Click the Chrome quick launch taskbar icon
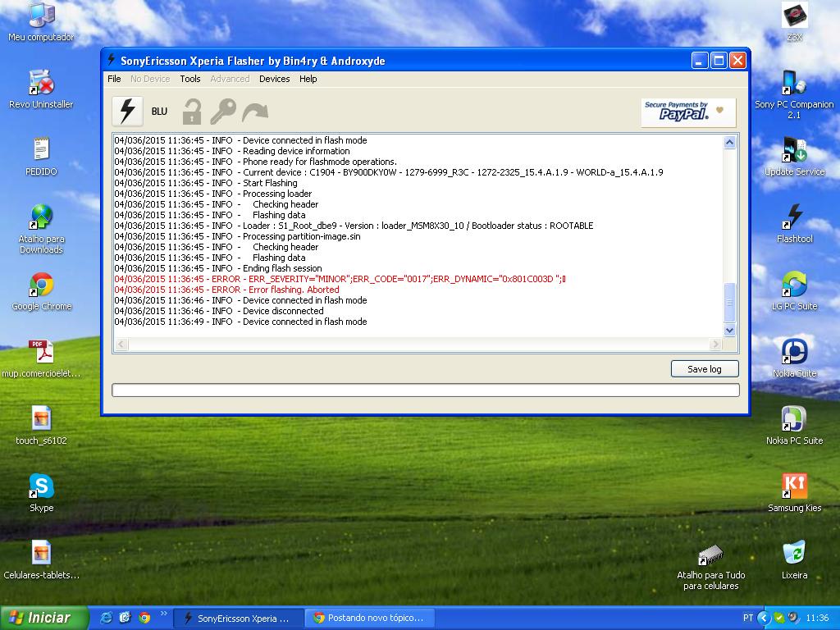The width and height of the screenshot is (840, 630). pyautogui.click(x=144, y=618)
